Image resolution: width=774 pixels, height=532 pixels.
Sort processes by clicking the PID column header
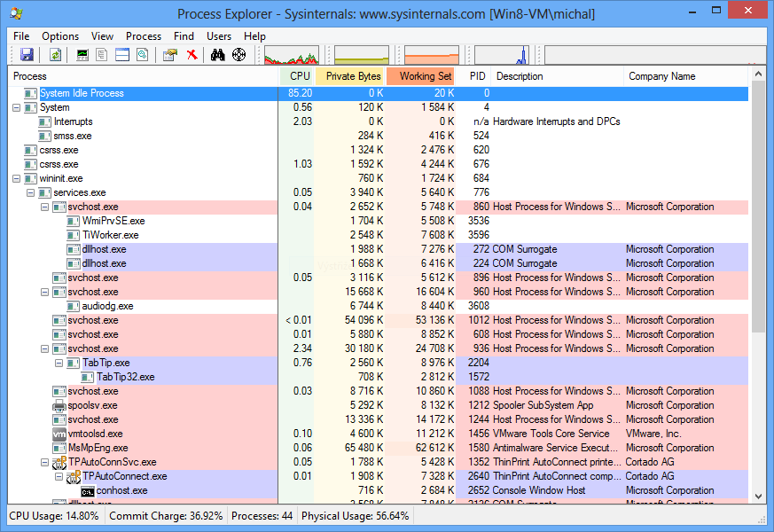point(477,76)
